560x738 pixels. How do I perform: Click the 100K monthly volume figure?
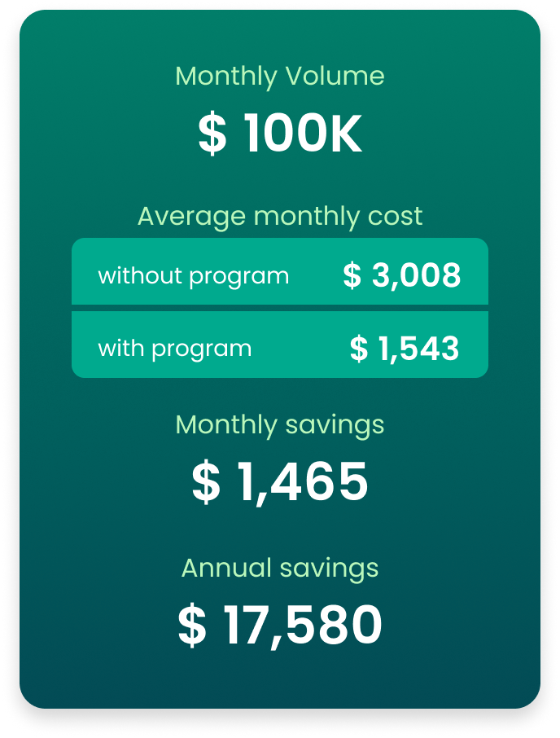click(x=303, y=134)
